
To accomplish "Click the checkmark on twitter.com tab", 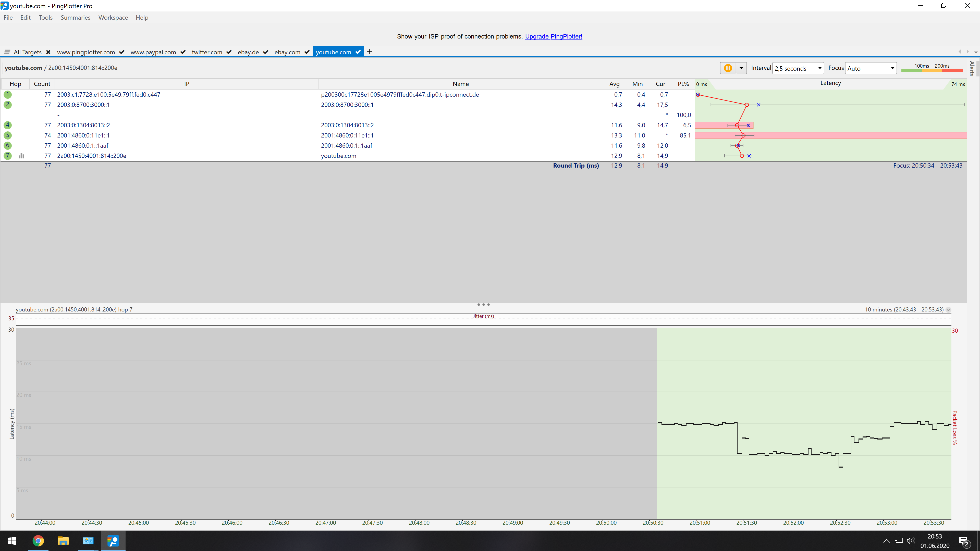I will coord(229,52).
